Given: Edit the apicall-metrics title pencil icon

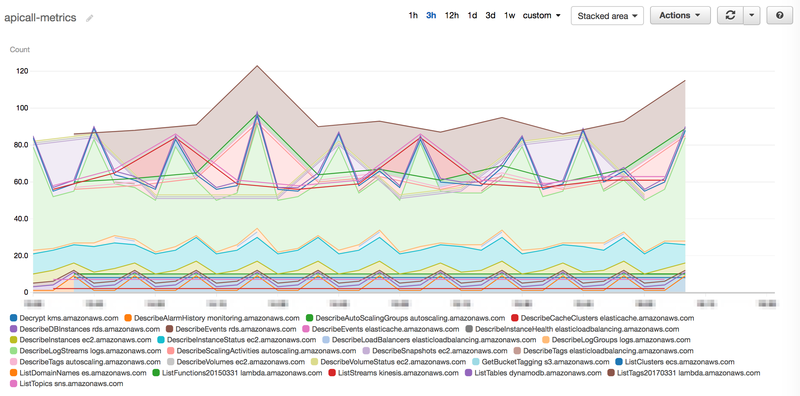Looking at the screenshot, I should 90,18.
